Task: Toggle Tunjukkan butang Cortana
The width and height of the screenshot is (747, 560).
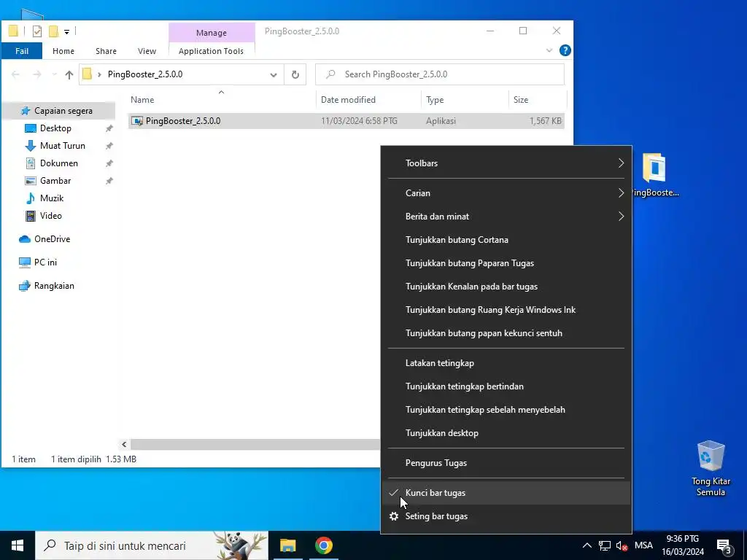Action: tap(506, 240)
